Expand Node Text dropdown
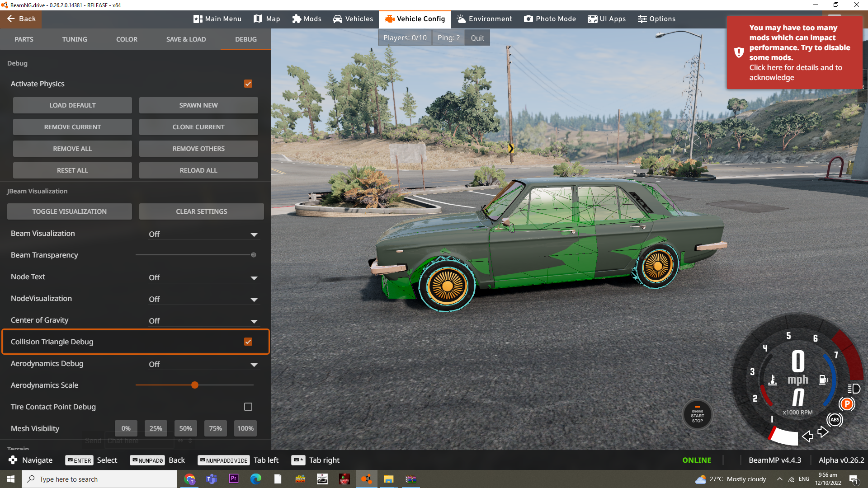The height and width of the screenshot is (488, 868). (203, 277)
